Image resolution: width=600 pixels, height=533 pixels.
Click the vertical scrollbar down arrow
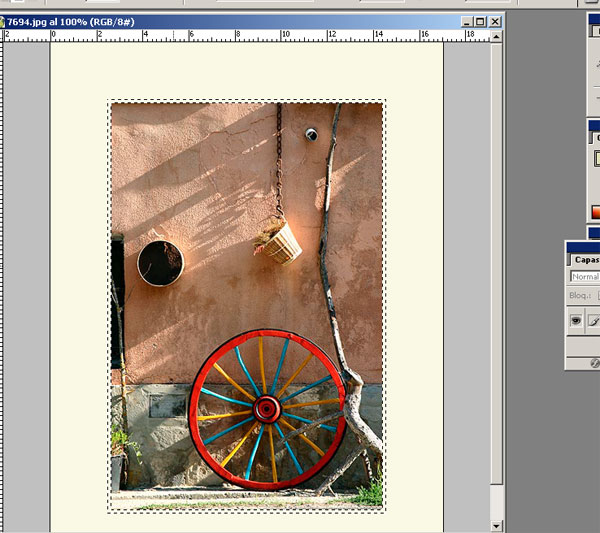click(497, 524)
